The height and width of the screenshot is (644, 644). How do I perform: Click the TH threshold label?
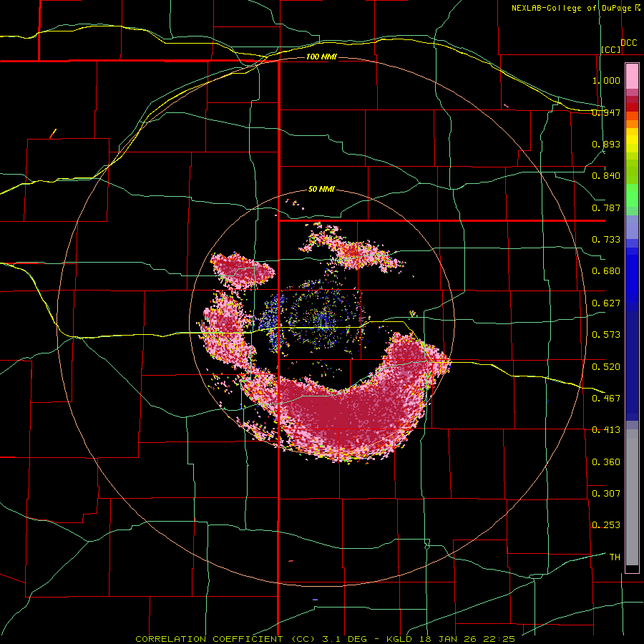(x=615, y=557)
